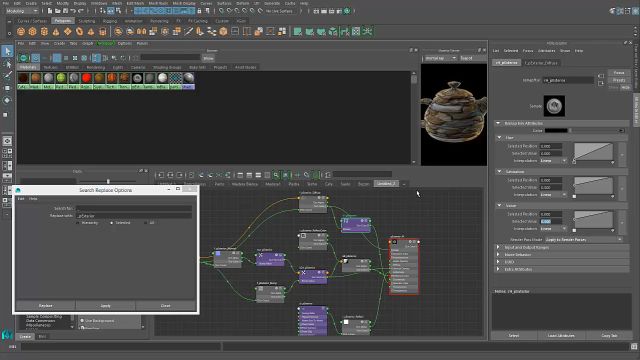Click the polygon cone shelf icon
The image size is (640, 360).
coord(56,31)
